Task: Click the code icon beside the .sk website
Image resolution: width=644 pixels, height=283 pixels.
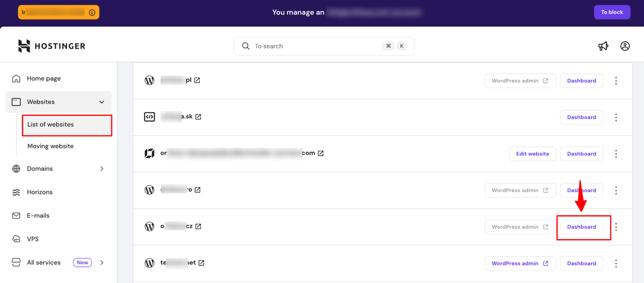Action: click(x=149, y=117)
